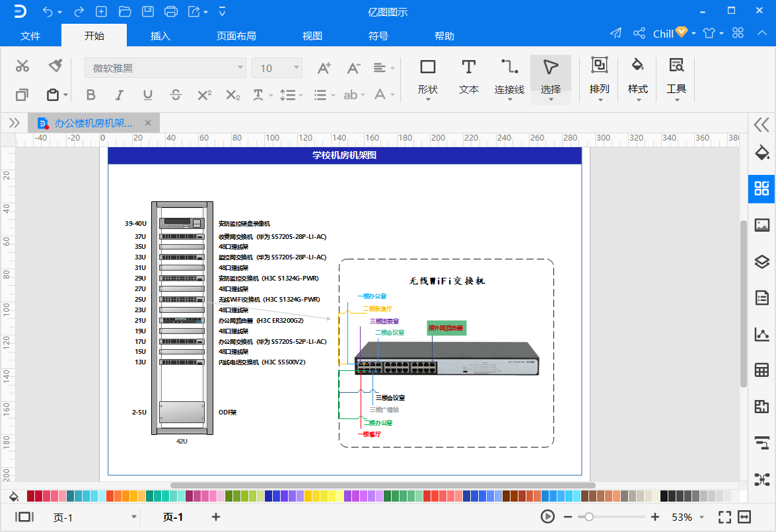
Task: Create a new document via plus icon
Action: click(x=101, y=11)
